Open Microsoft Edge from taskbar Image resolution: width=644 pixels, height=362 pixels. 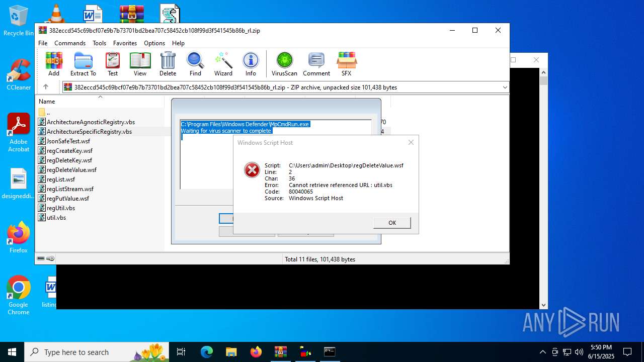coord(207,352)
